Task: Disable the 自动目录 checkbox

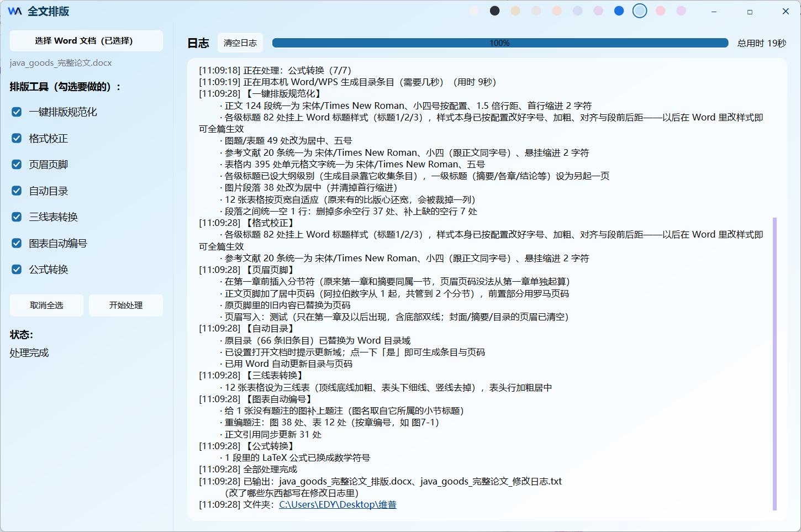Action: pyautogui.click(x=17, y=191)
